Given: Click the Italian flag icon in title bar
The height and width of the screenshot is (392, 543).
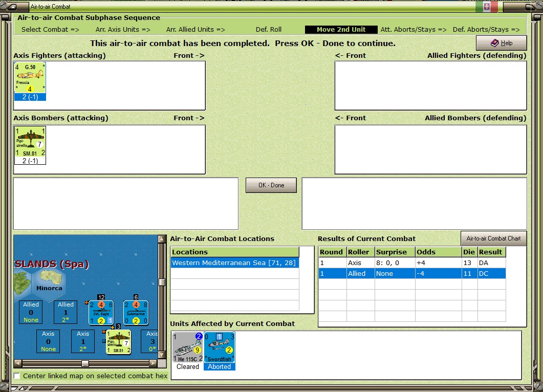Looking at the screenshot, I should tap(487, 7).
